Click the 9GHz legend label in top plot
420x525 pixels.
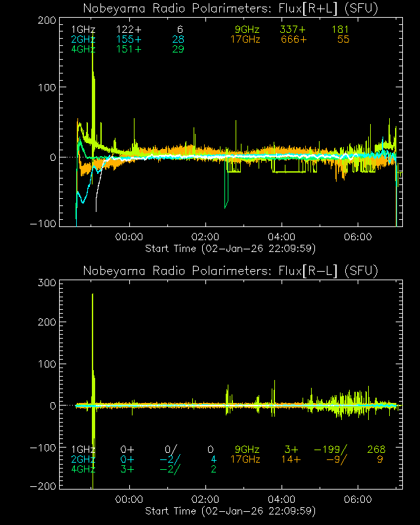point(247,30)
